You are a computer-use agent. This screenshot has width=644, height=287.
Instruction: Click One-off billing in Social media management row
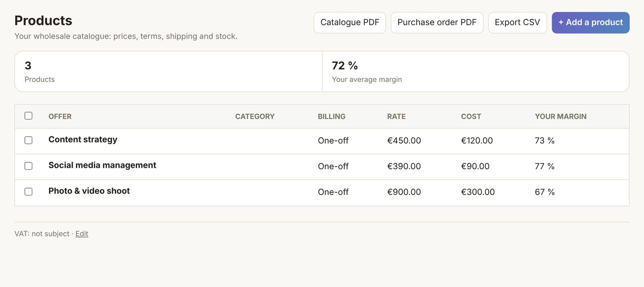point(333,166)
